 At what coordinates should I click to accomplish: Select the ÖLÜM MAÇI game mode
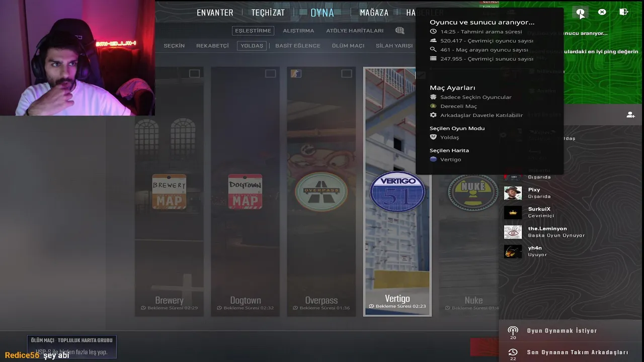[348, 46]
